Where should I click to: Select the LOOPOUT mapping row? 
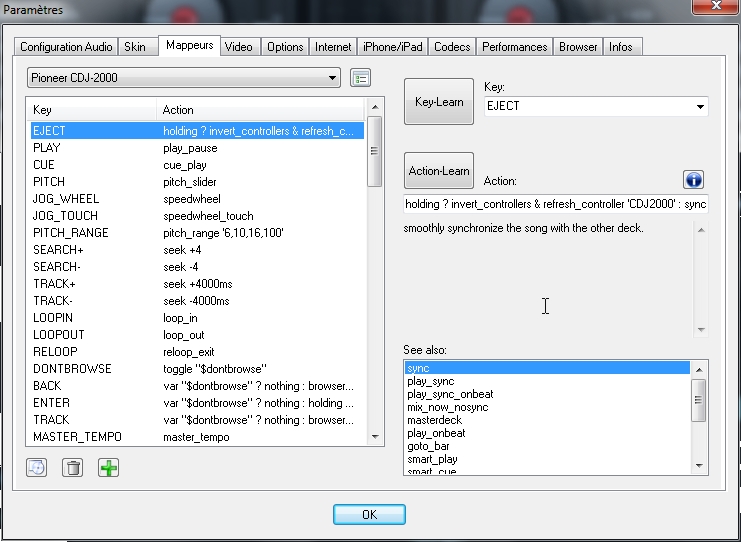pyautogui.click(x=197, y=335)
